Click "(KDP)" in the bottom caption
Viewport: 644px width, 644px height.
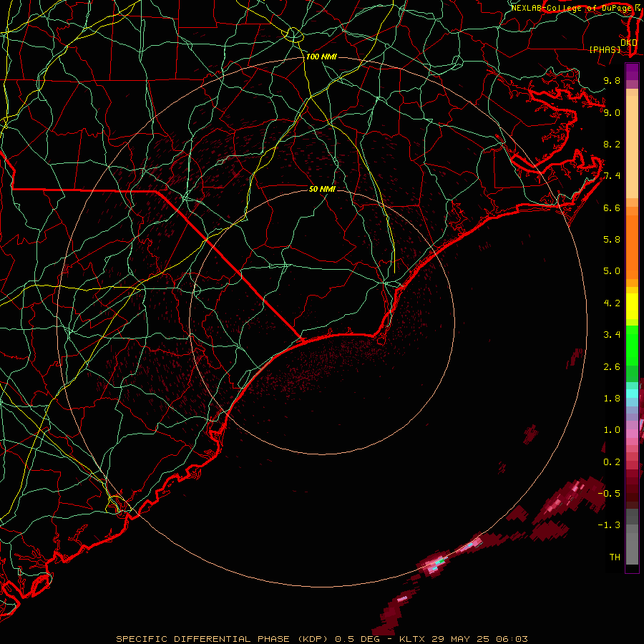pyautogui.click(x=313, y=639)
